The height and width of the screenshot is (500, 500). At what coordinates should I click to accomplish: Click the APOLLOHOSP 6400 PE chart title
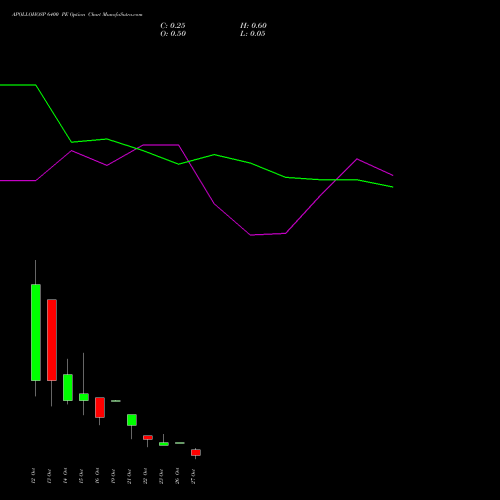[x=77, y=15]
